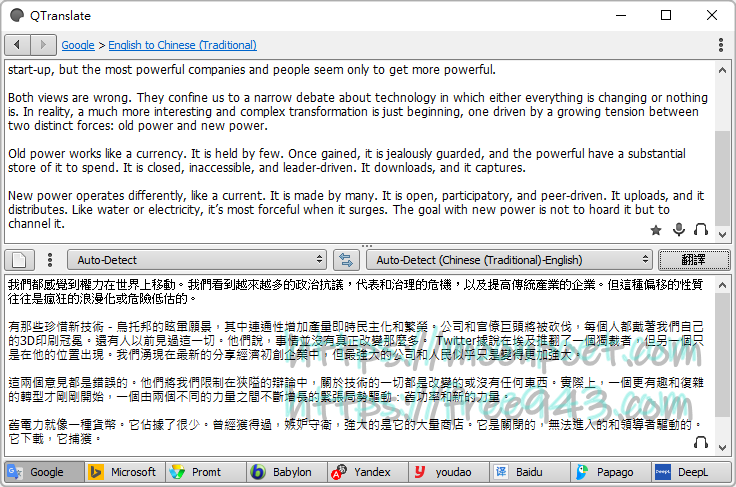
Task: Add source text to favorites star
Action: point(656,230)
